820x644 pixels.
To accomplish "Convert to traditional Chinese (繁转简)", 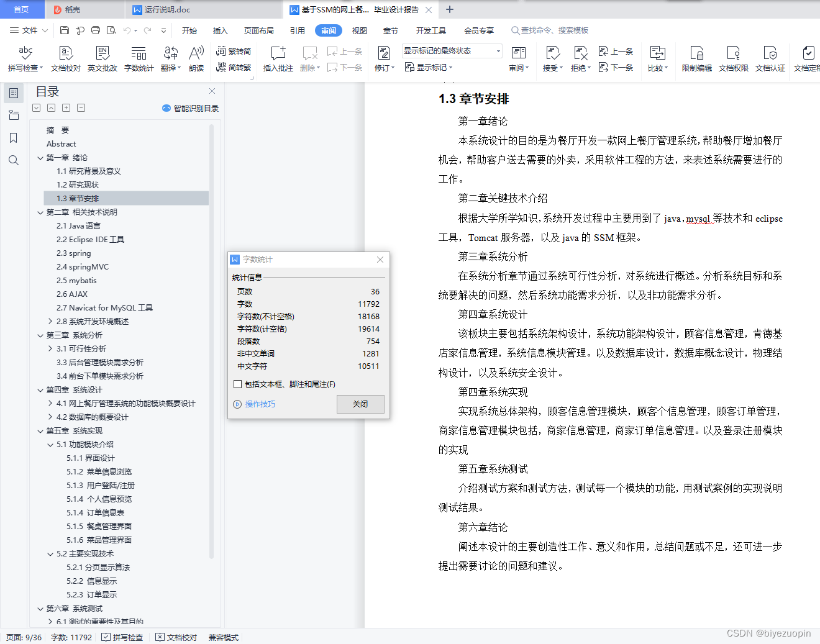I will click(234, 52).
